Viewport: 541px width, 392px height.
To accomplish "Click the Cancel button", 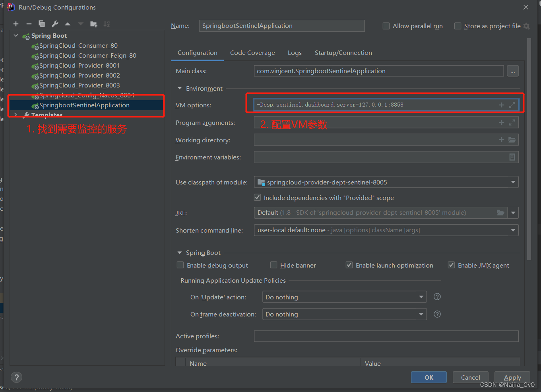I will point(470,377).
